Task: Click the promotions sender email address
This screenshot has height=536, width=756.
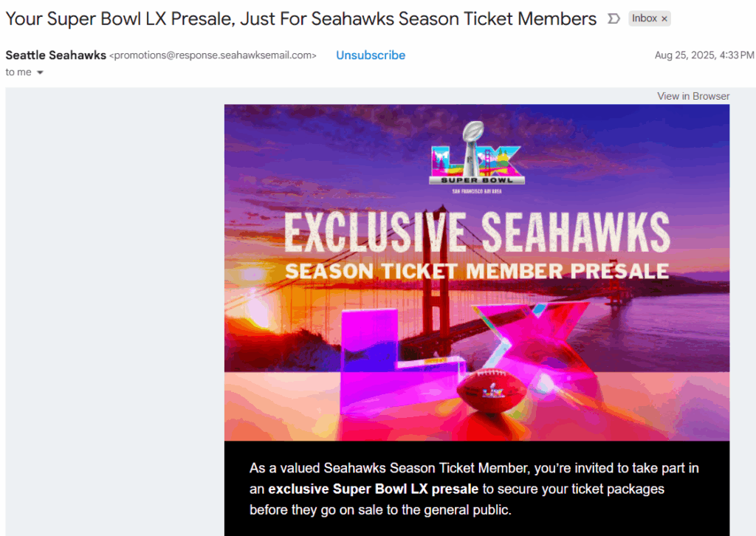Action: pos(213,55)
